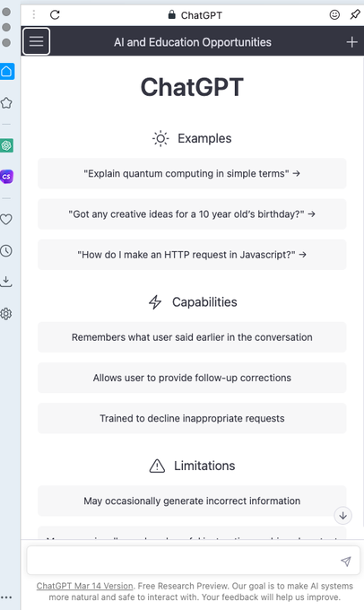Image resolution: width=364 pixels, height=610 pixels.
Task: Open the ChatGPT Mar 14 Version link
Action: click(85, 586)
